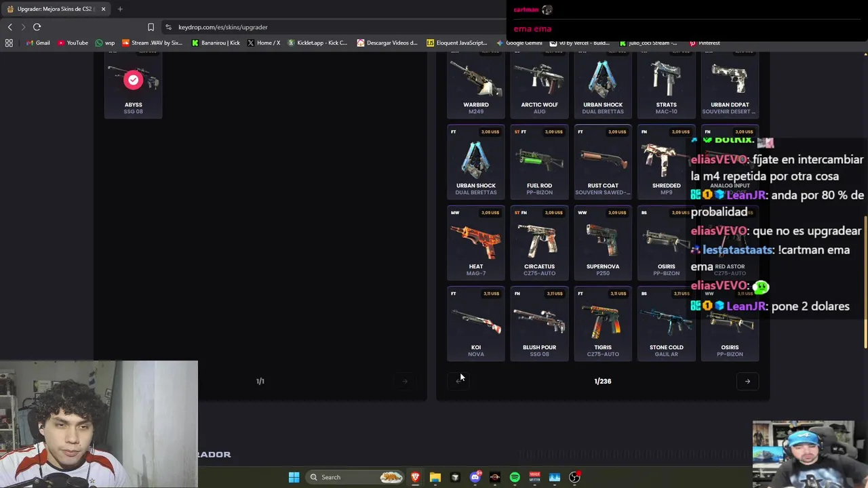Viewport: 868px width, 488px height.
Task: Click the 1/236 page indicator
Action: pos(603,381)
